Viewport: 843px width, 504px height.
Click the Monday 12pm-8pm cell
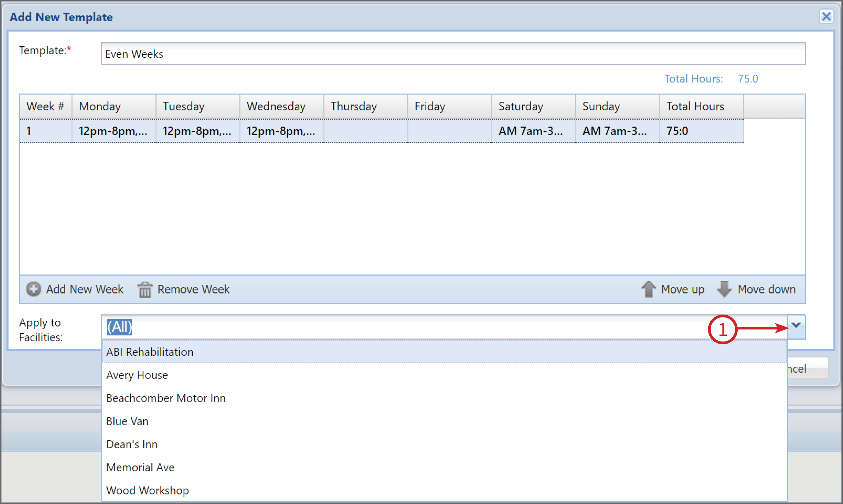coord(114,131)
